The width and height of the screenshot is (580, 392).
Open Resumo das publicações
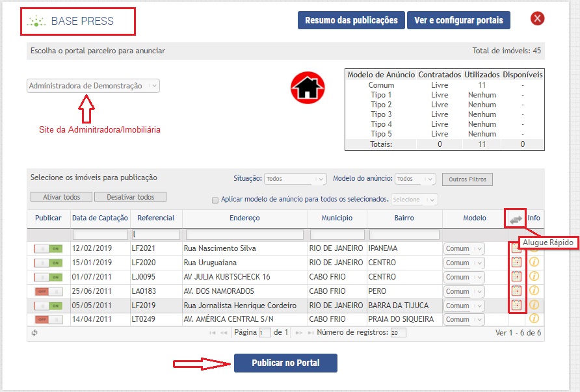[x=351, y=20]
